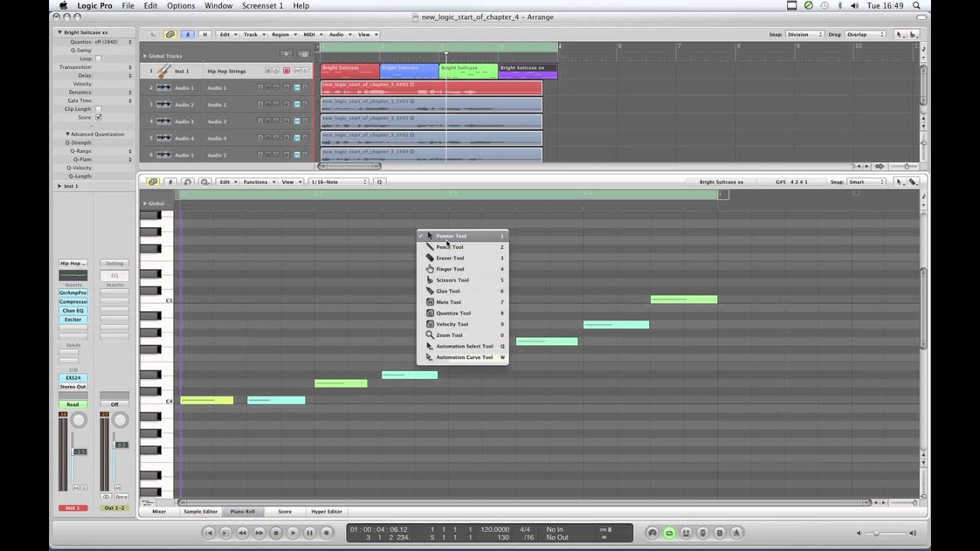This screenshot has width=980, height=551.
Task: Choose Automation Select Tool from the menu
Action: tap(462, 346)
